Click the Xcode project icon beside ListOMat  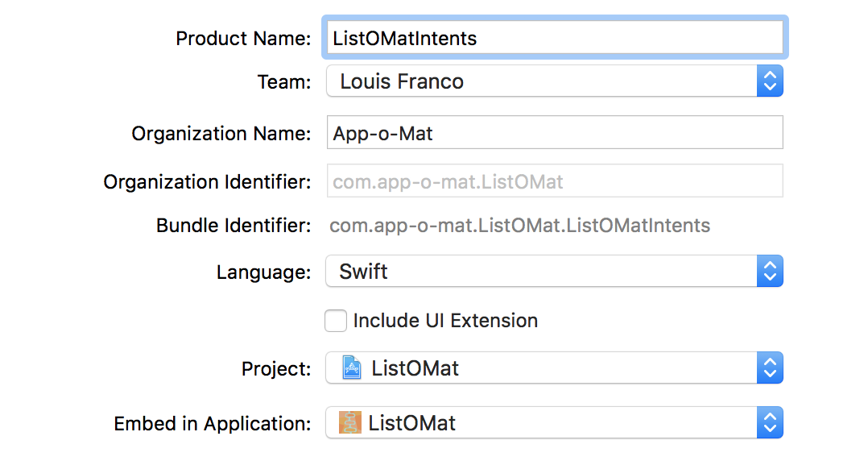(351, 368)
